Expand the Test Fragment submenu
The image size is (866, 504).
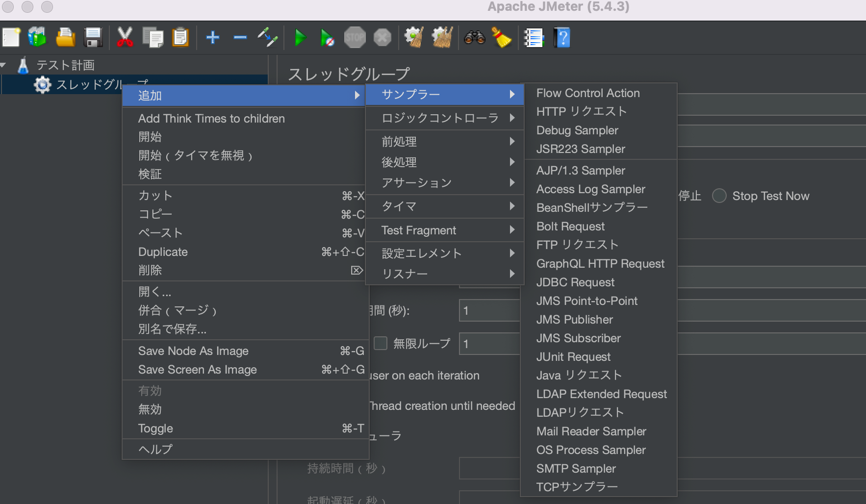445,230
